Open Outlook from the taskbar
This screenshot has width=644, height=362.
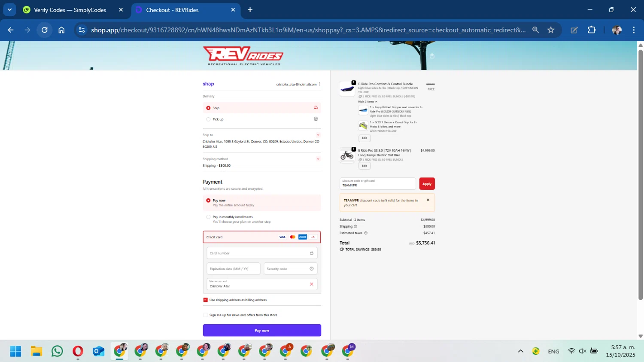click(98, 351)
